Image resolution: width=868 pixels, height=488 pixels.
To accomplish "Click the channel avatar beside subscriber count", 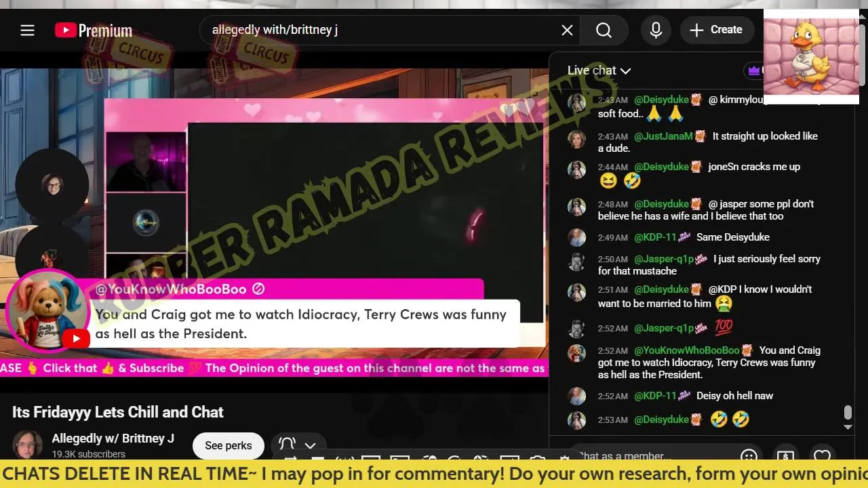I will 27,445.
